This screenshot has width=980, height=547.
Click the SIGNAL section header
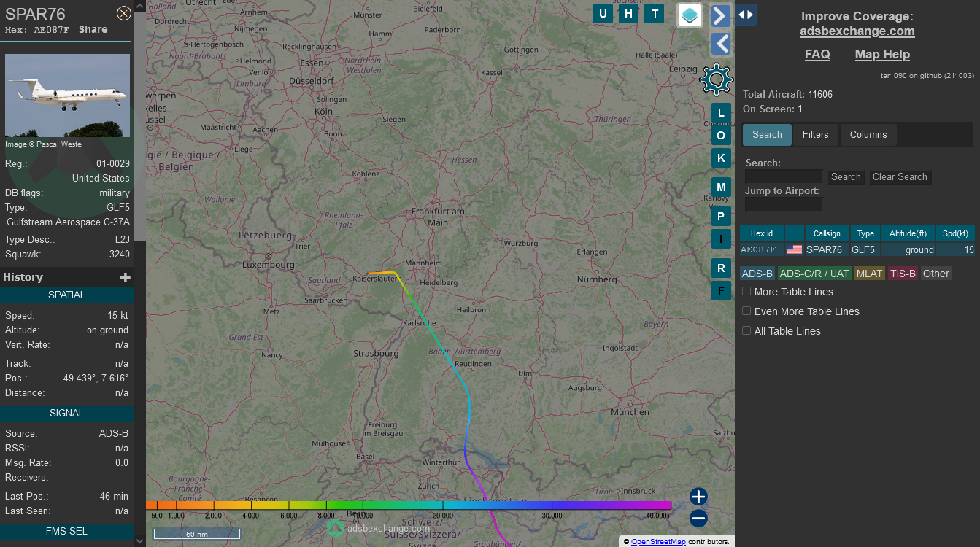(67, 413)
